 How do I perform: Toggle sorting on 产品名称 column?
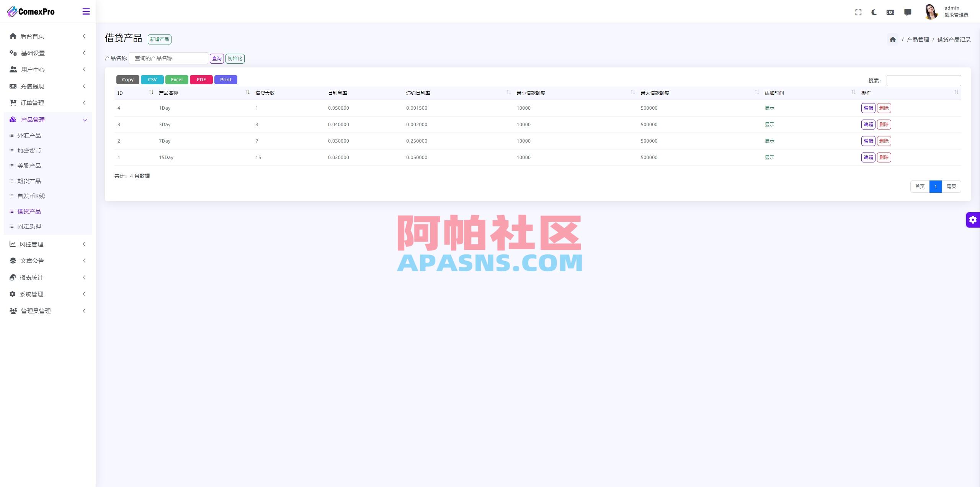248,92
